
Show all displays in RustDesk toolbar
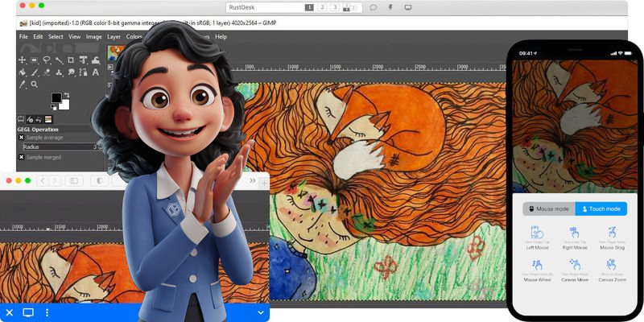click(x=349, y=7)
